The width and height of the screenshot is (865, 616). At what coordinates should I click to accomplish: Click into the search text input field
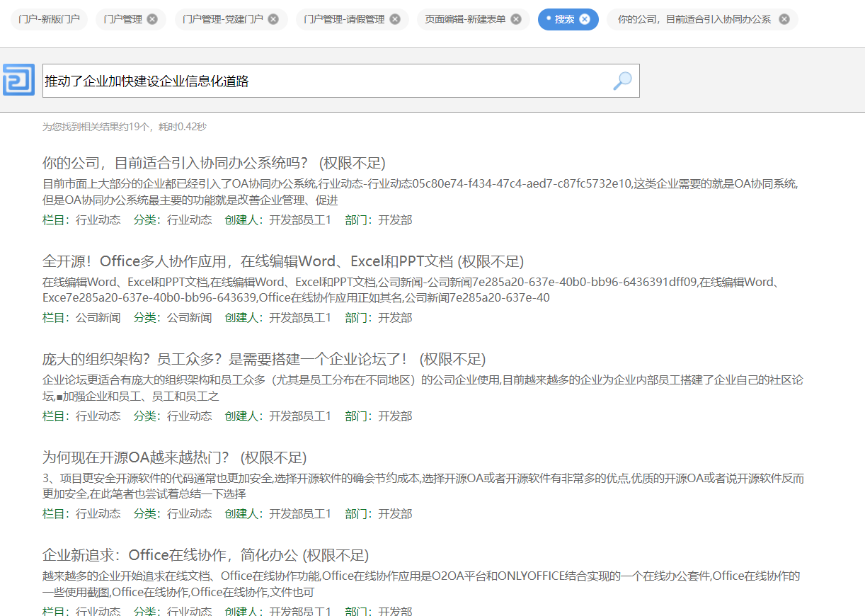point(326,81)
